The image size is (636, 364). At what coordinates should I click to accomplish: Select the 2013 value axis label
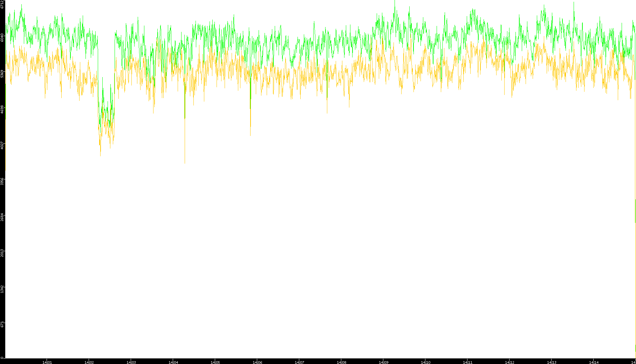pos(2,253)
